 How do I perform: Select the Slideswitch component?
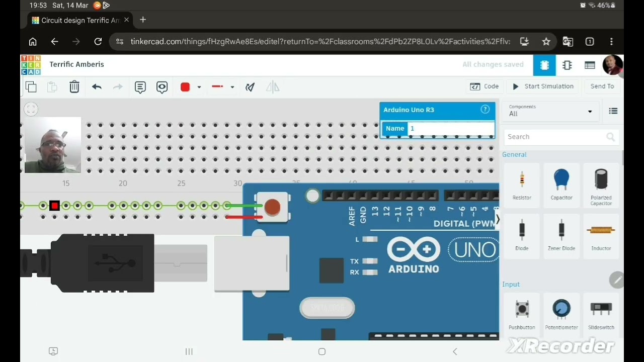coord(601,314)
